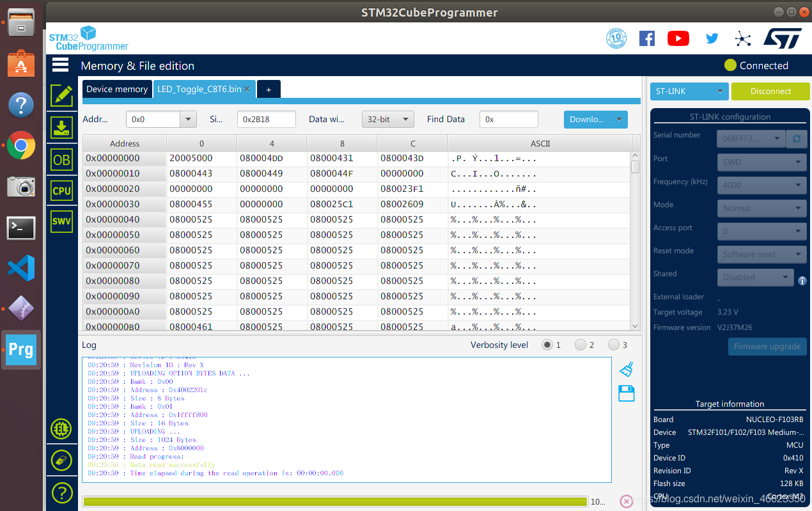Save the log with floppy disk icon
The width and height of the screenshot is (812, 511).
coord(627,393)
